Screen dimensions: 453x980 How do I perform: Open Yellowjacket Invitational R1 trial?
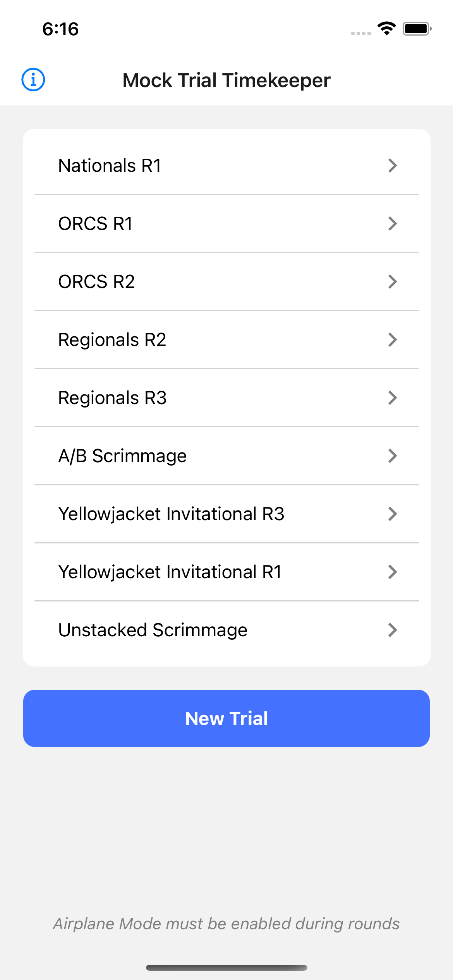[170, 572]
